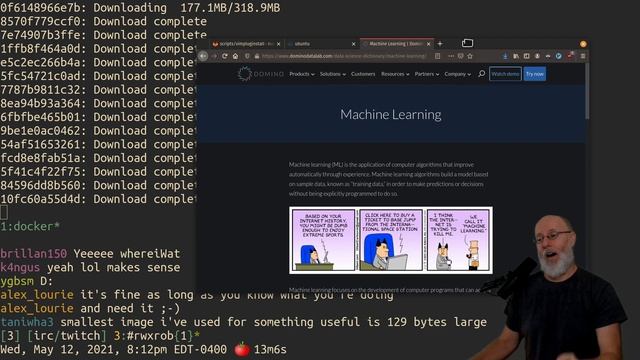Click the Machine Learning page heading
Screen dimensions: 640x360
pyautogui.click(x=391, y=114)
